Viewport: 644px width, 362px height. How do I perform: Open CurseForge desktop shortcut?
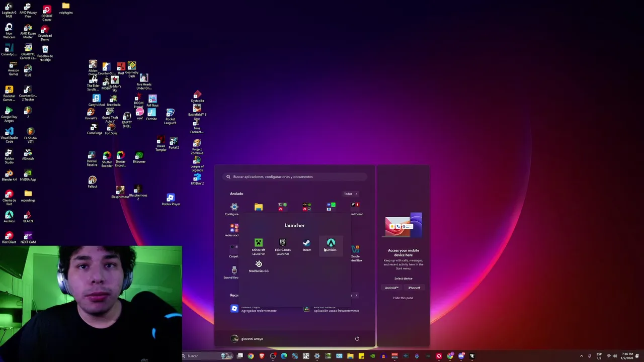click(94, 129)
